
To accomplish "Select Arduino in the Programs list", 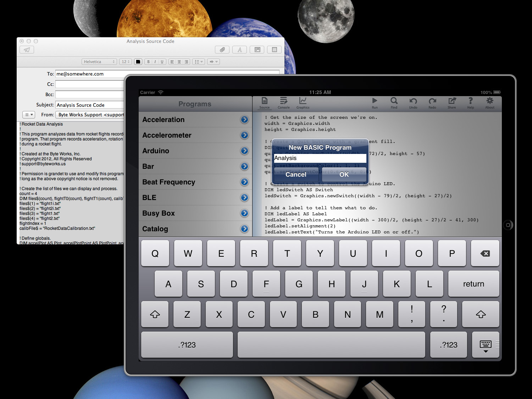I will (195, 151).
